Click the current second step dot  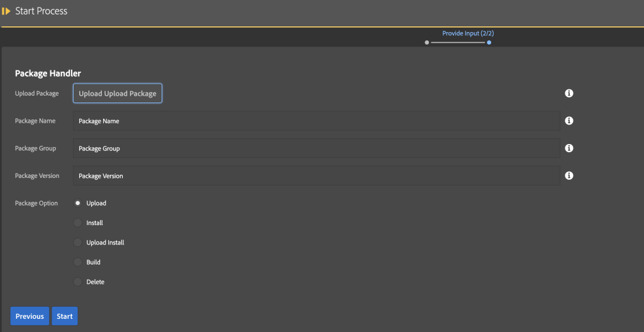489,43
